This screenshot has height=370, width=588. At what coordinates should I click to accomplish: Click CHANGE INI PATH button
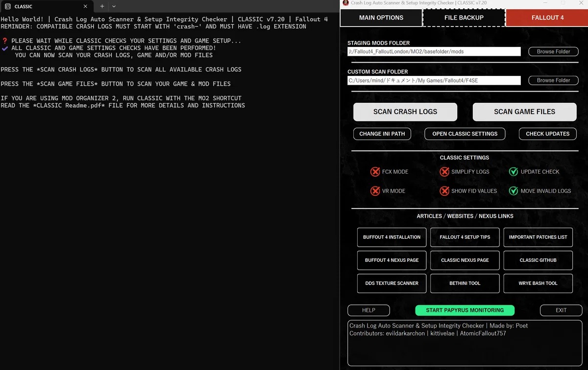pyautogui.click(x=382, y=134)
